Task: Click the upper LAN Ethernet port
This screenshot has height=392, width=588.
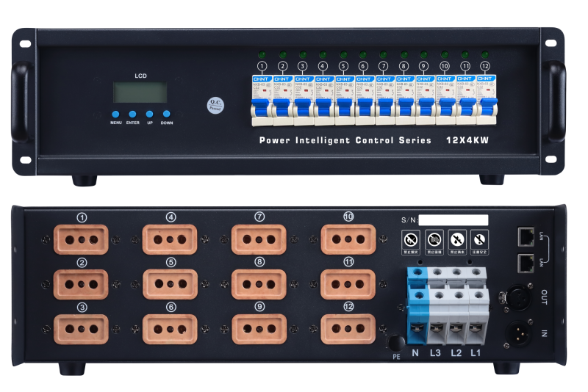Action: click(x=526, y=236)
